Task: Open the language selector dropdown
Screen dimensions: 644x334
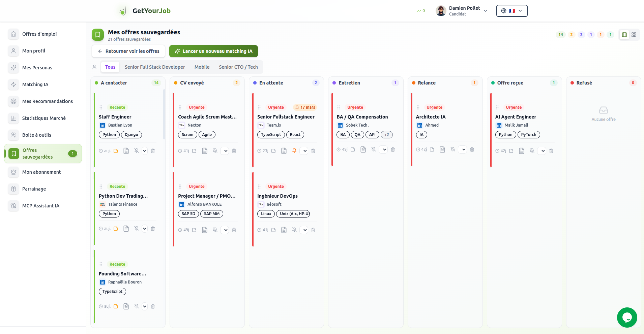Action: coord(512,11)
